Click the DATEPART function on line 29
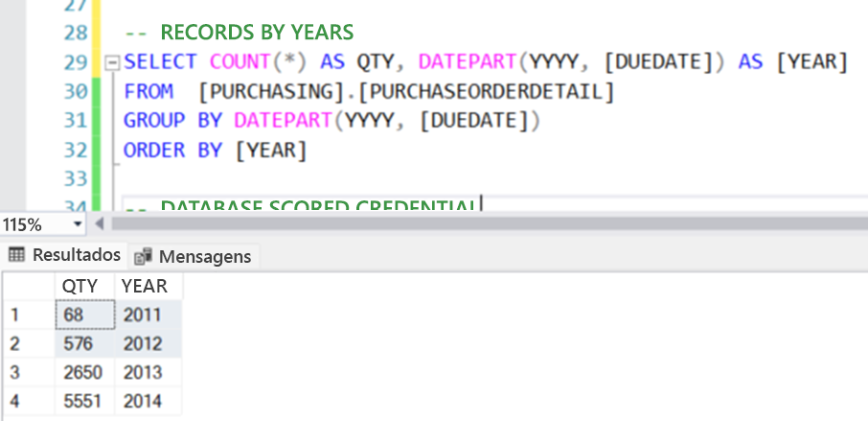The width and height of the screenshot is (868, 421). coord(468,61)
